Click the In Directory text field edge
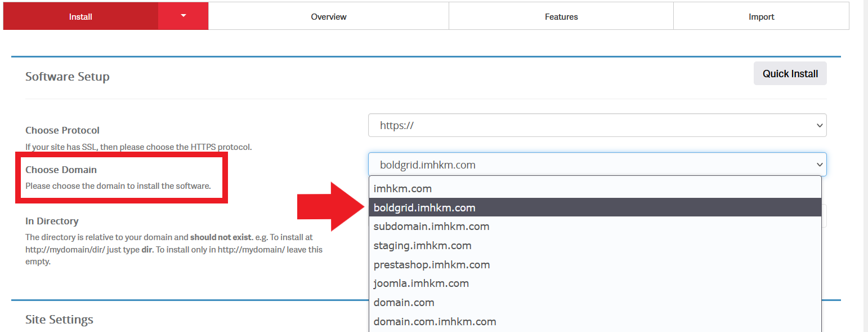 824,216
